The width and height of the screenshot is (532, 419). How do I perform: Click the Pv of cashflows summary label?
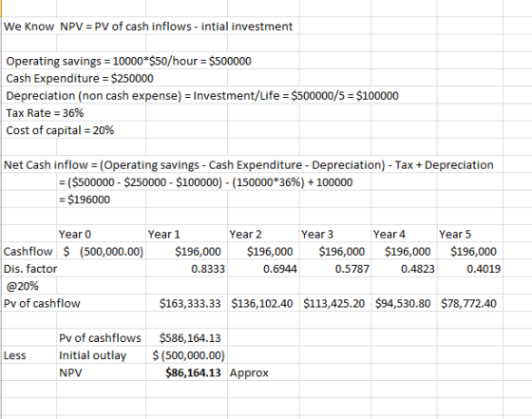pos(100,338)
